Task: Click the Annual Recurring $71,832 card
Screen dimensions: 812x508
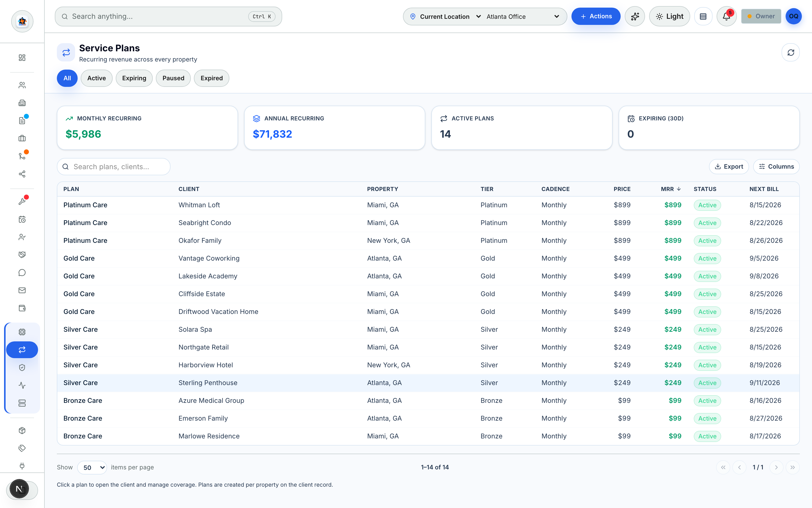Action: 334,128
